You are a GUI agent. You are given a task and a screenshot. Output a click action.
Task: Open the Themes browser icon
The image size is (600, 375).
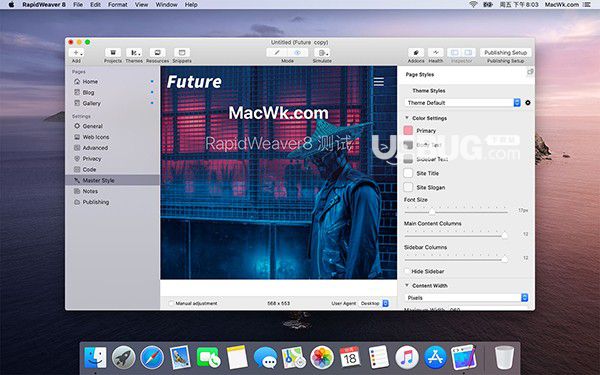(x=134, y=52)
